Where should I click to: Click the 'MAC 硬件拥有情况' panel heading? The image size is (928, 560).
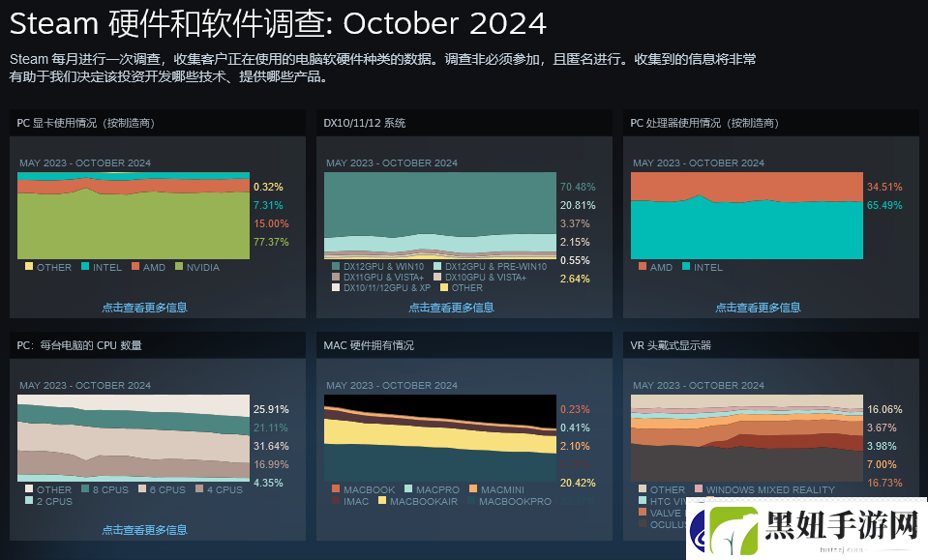coord(369,345)
